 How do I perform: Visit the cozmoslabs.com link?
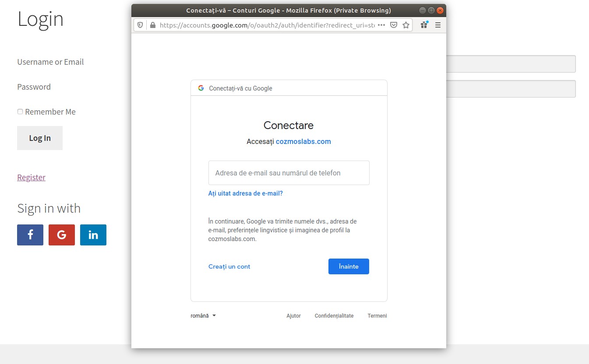[303, 142]
